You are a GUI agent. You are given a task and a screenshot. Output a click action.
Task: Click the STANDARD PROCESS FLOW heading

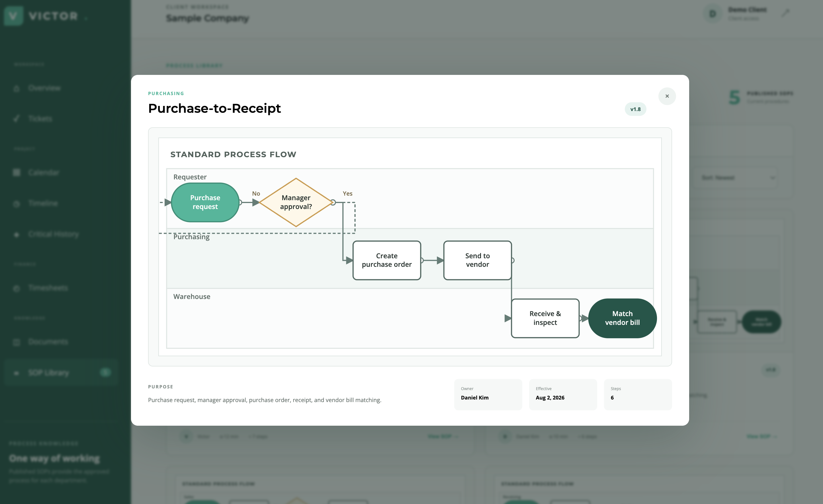pos(233,154)
